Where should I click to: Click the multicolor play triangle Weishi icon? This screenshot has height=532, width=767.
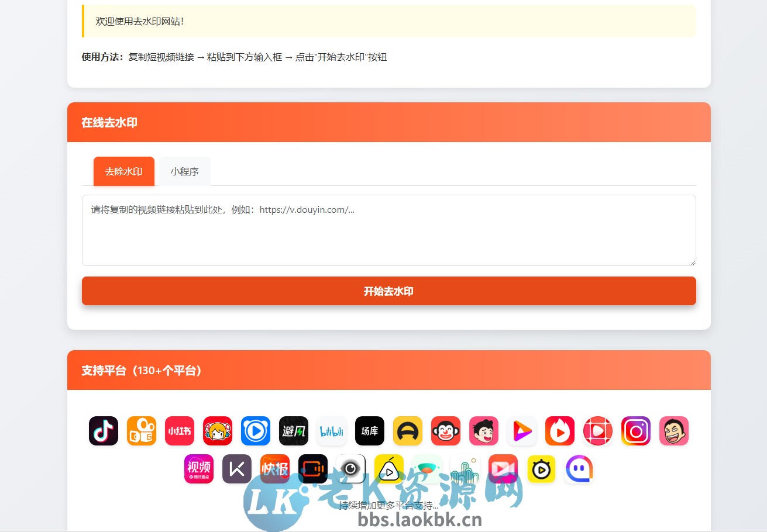522,431
